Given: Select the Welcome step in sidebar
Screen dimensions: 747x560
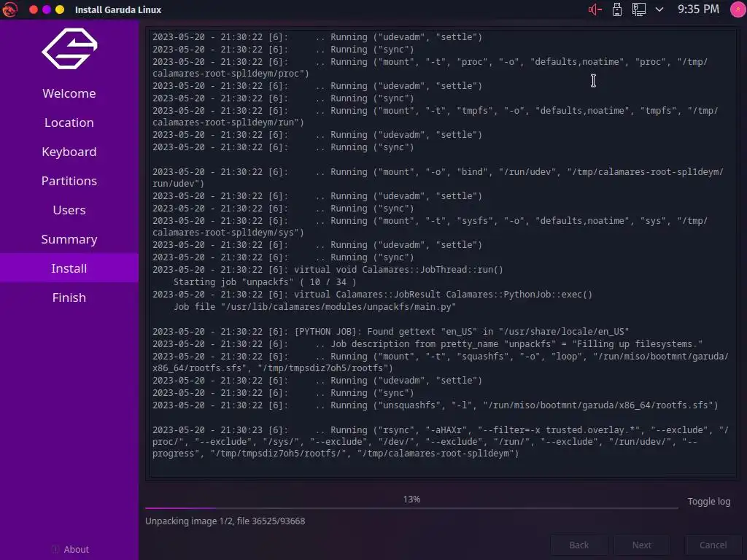Looking at the screenshot, I should coord(69,93).
